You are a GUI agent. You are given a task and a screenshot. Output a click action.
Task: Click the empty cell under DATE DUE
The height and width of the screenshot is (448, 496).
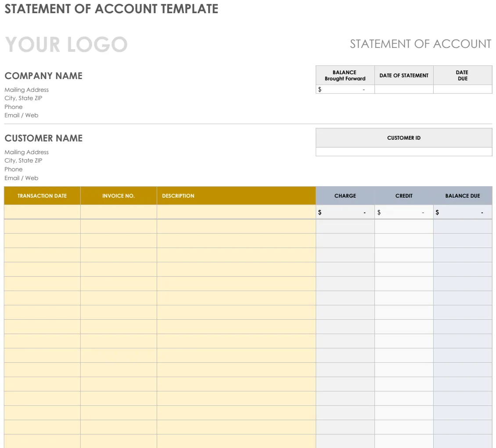(463, 89)
